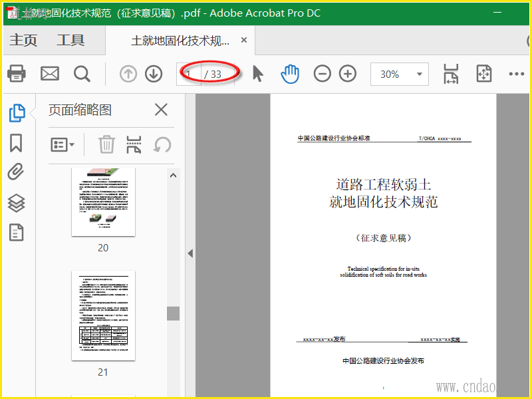Go to previous page arrow
The image size is (532, 399).
click(128, 74)
